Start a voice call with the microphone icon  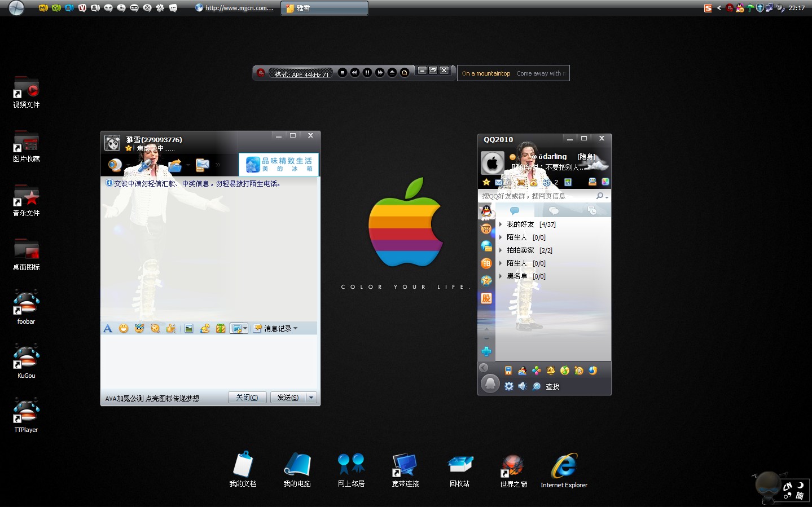click(x=144, y=165)
